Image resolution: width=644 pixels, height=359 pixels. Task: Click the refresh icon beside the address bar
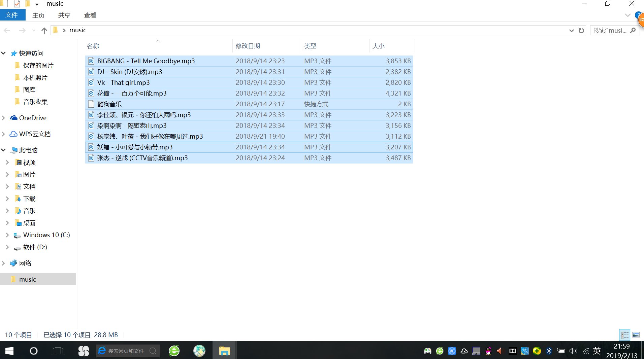click(582, 30)
